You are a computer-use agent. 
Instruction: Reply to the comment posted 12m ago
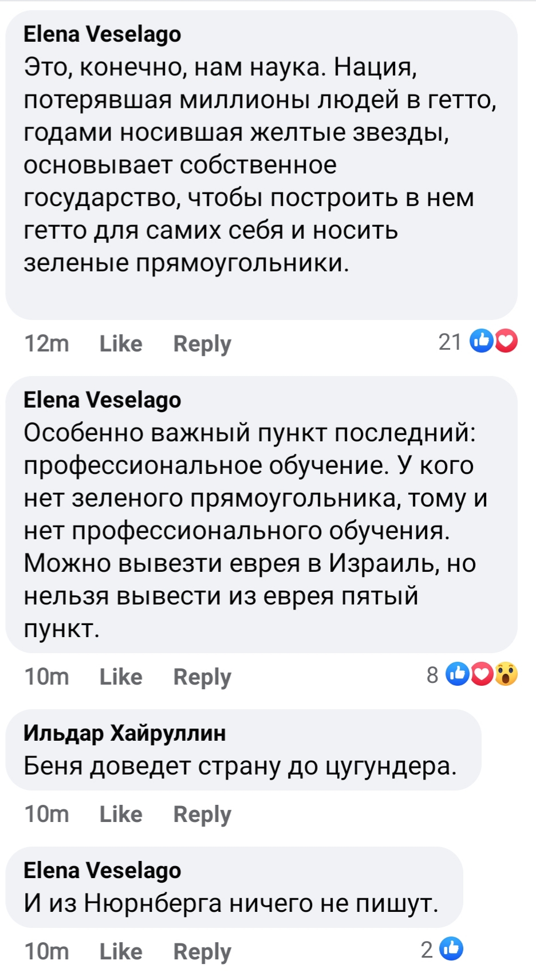click(x=202, y=344)
